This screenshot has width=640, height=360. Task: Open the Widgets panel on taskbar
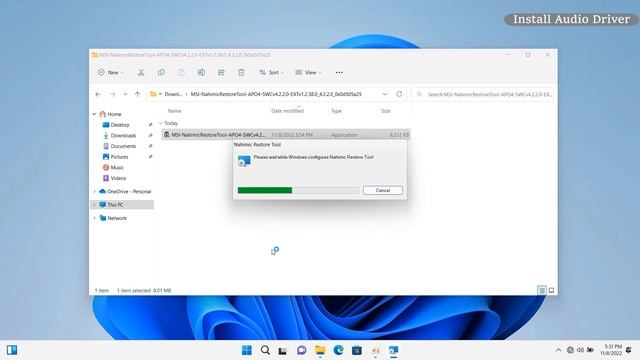12,350
